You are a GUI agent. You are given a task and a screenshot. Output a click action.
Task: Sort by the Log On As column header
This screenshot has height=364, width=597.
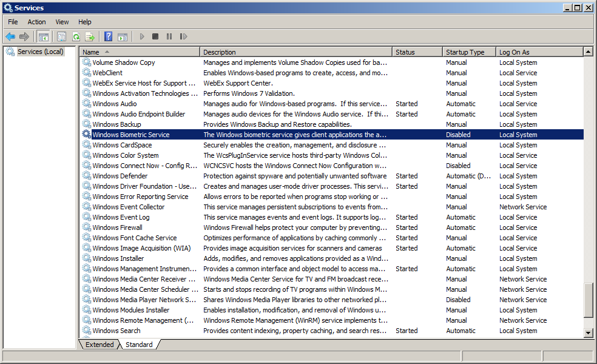pos(539,52)
